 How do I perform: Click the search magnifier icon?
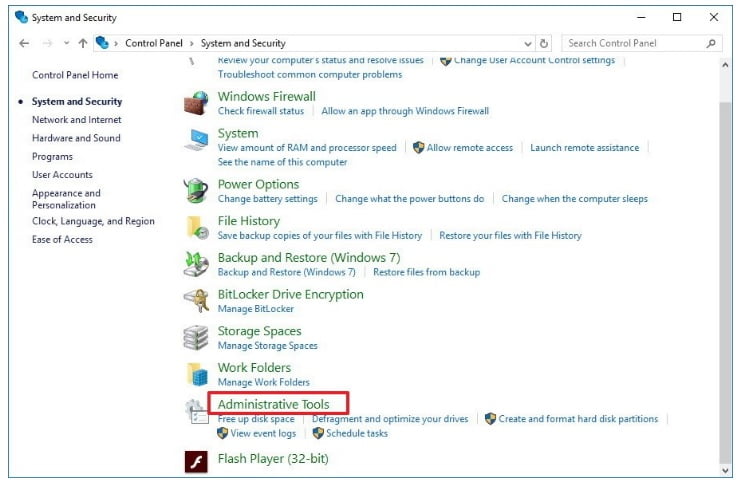(711, 44)
